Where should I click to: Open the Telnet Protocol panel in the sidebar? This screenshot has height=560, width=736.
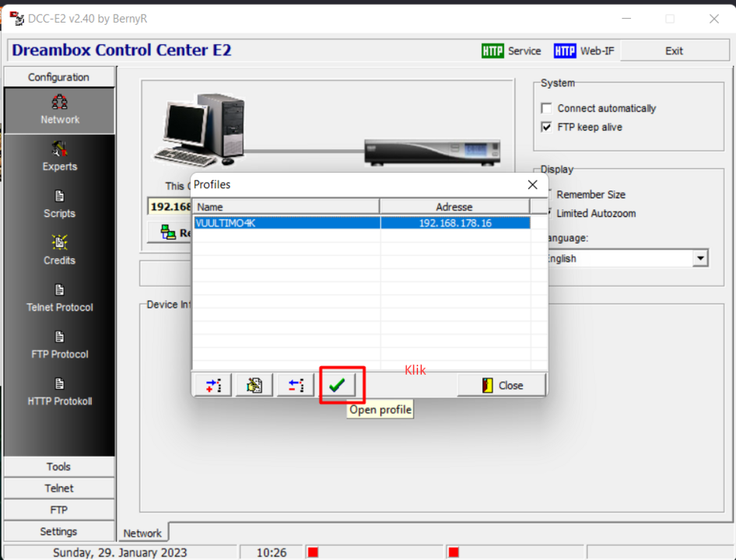click(x=59, y=299)
